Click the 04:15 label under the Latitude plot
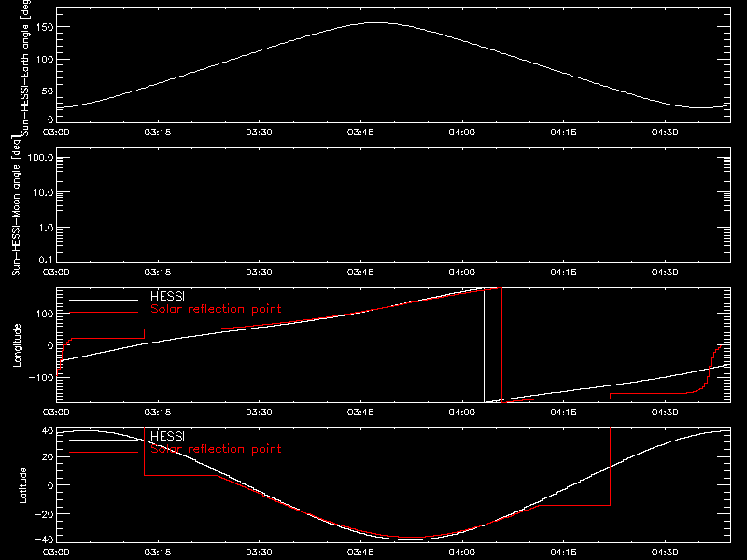This screenshot has width=747, height=560. [x=564, y=553]
